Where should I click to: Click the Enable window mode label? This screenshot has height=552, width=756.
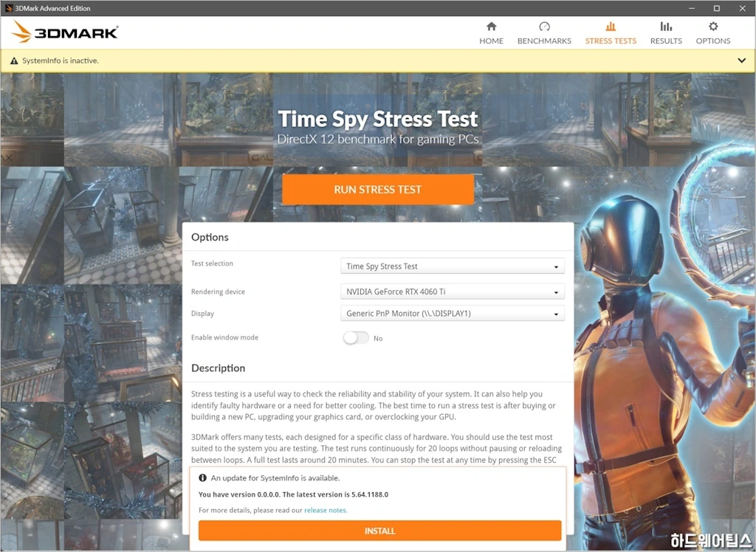click(224, 337)
